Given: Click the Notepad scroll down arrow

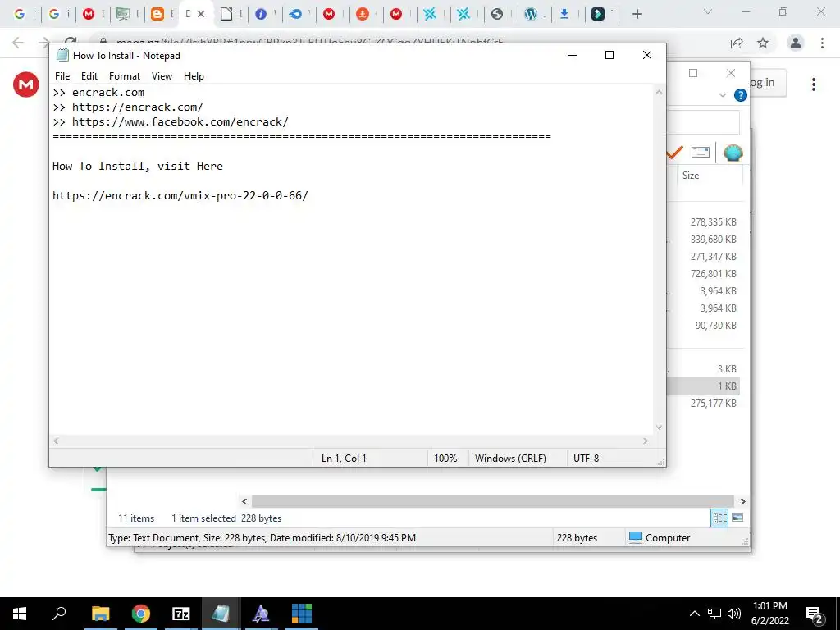Looking at the screenshot, I should pyautogui.click(x=659, y=427).
